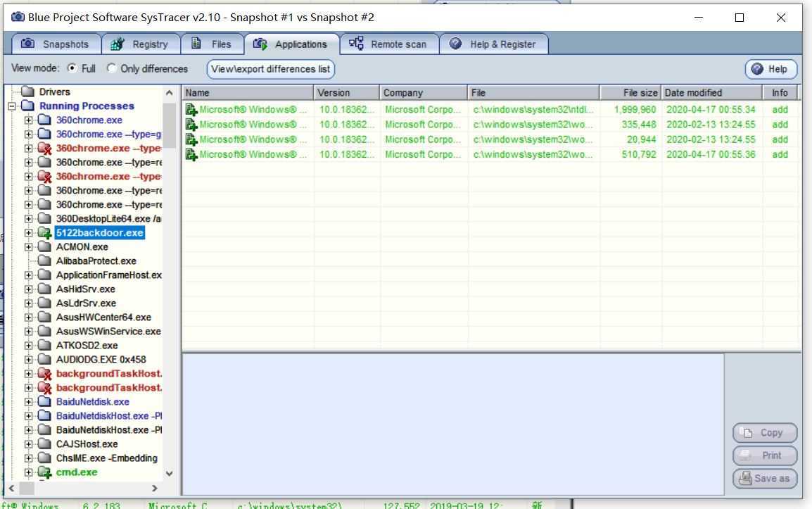Click the tree horizontal scroll right arrow
This screenshot has width=812, height=509.
pyautogui.click(x=154, y=489)
